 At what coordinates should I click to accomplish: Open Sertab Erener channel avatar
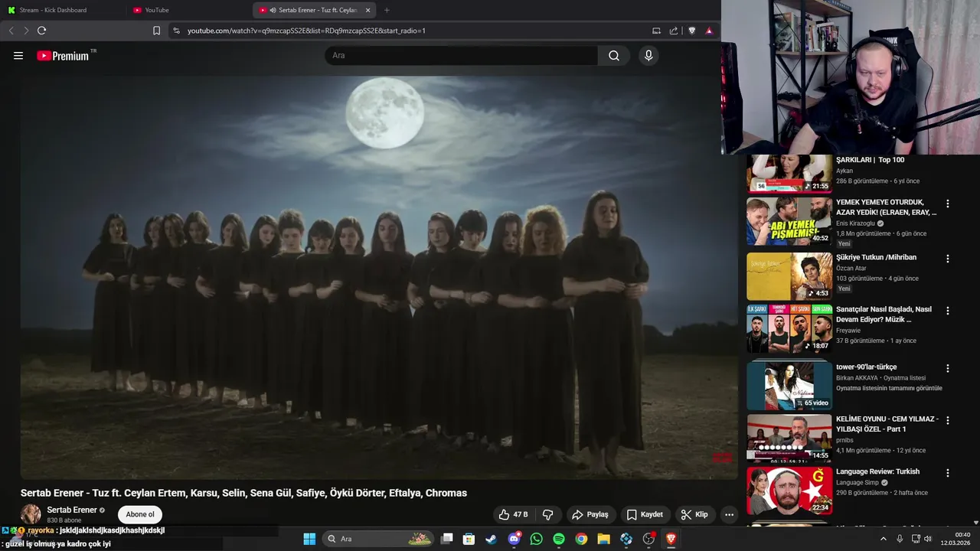31,514
